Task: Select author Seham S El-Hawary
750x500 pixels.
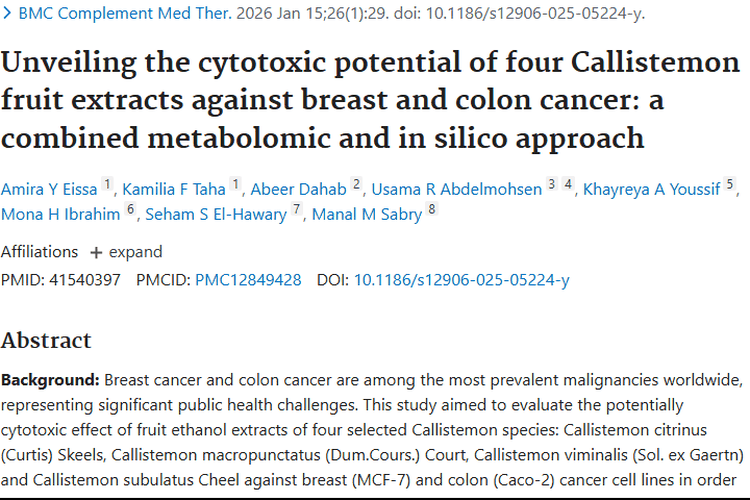Action: (216, 214)
